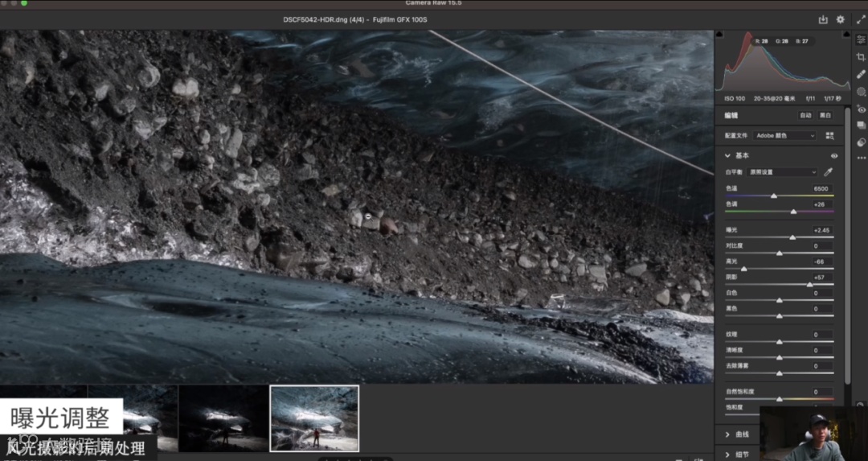Screen dimensions: 868x461
Task: Click the 自动 auto button
Action: (805, 116)
